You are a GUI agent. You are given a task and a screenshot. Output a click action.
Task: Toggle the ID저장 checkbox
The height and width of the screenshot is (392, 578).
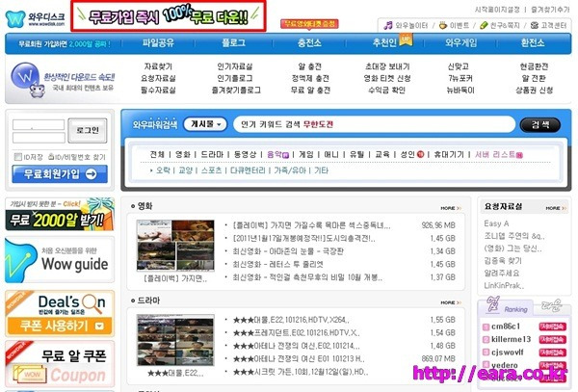(x=17, y=157)
